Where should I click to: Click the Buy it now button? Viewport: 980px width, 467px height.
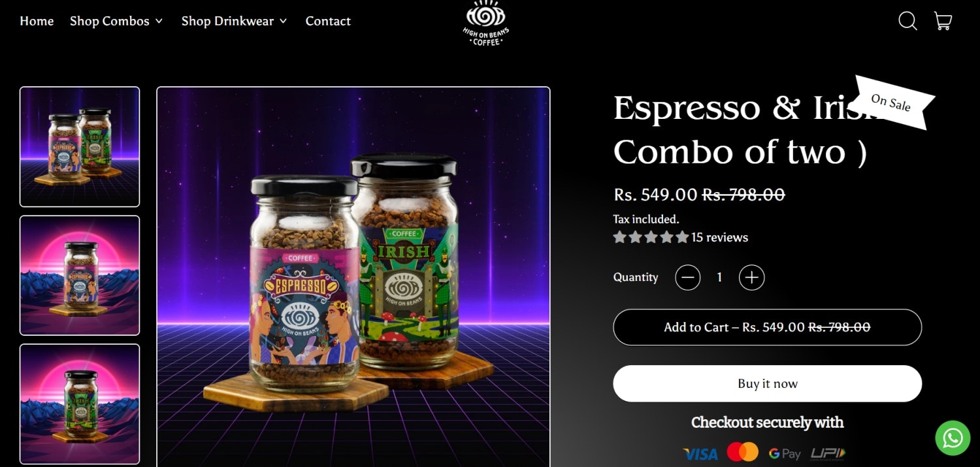(767, 383)
